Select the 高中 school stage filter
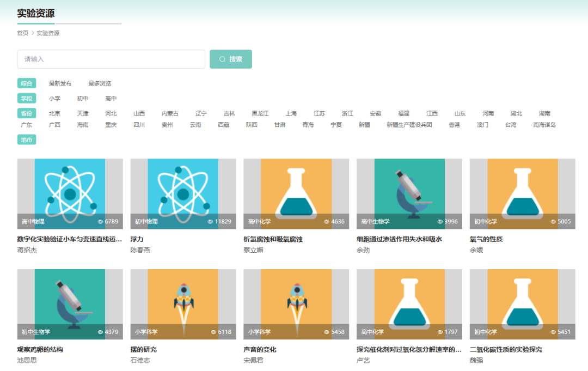 coord(111,99)
